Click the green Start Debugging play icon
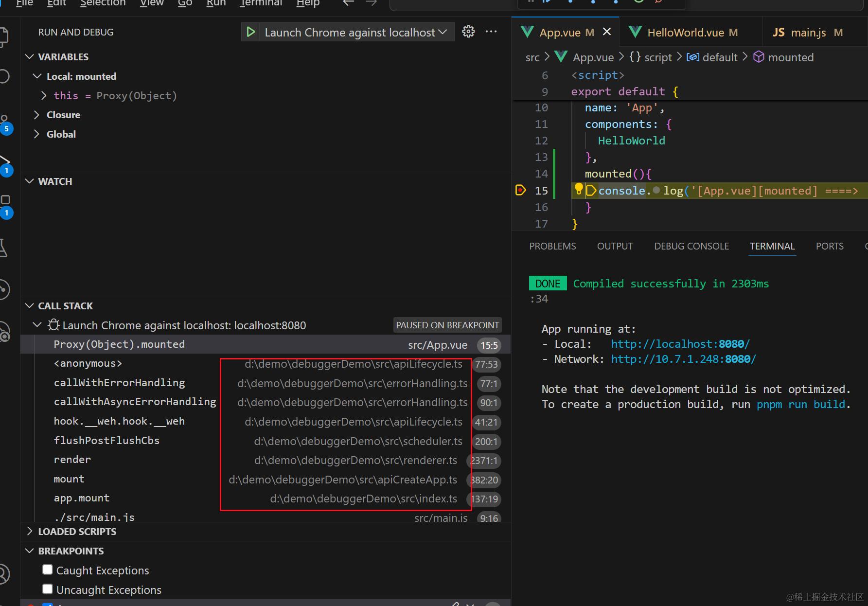The image size is (868, 606). (251, 32)
